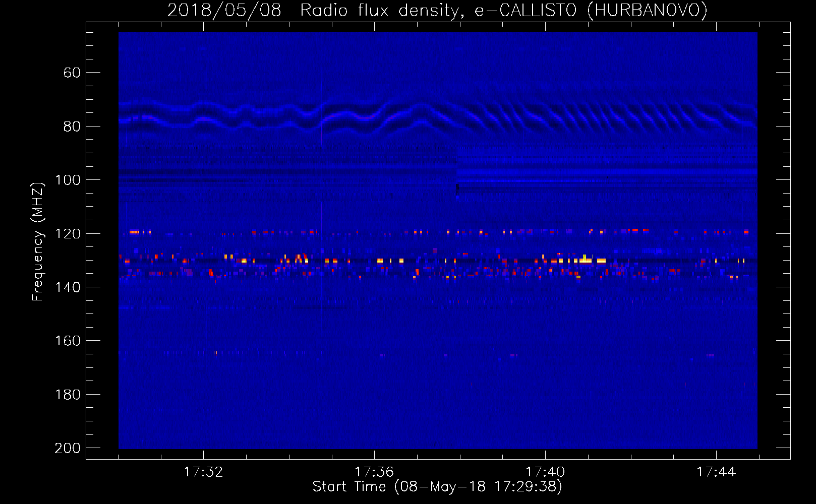Screen dimensions: 816x504
Task: Click the 100 frequency tick label
Action: 68,180
